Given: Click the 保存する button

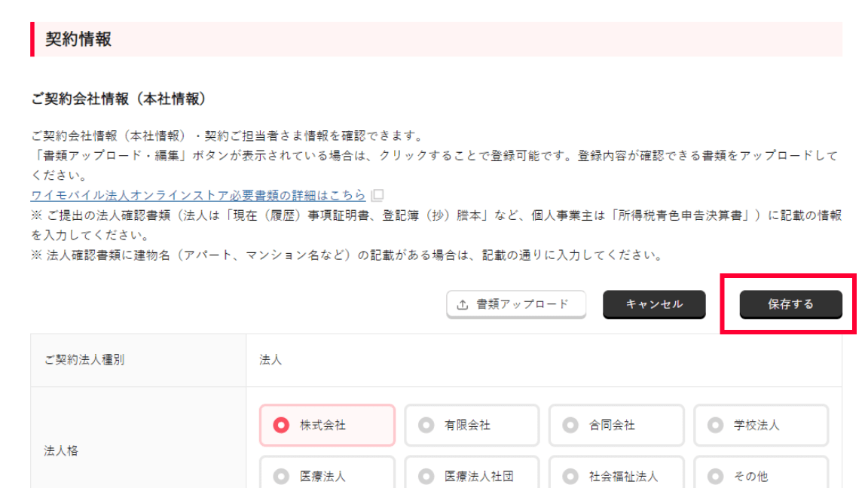Looking at the screenshot, I should pos(790,304).
